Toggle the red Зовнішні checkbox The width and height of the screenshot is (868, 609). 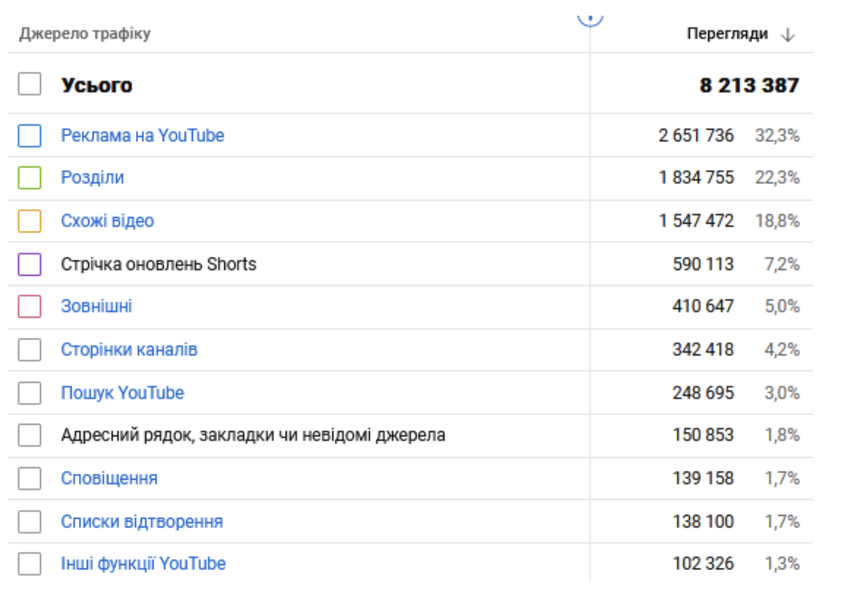pyautogui.click(x=30, y=306)
